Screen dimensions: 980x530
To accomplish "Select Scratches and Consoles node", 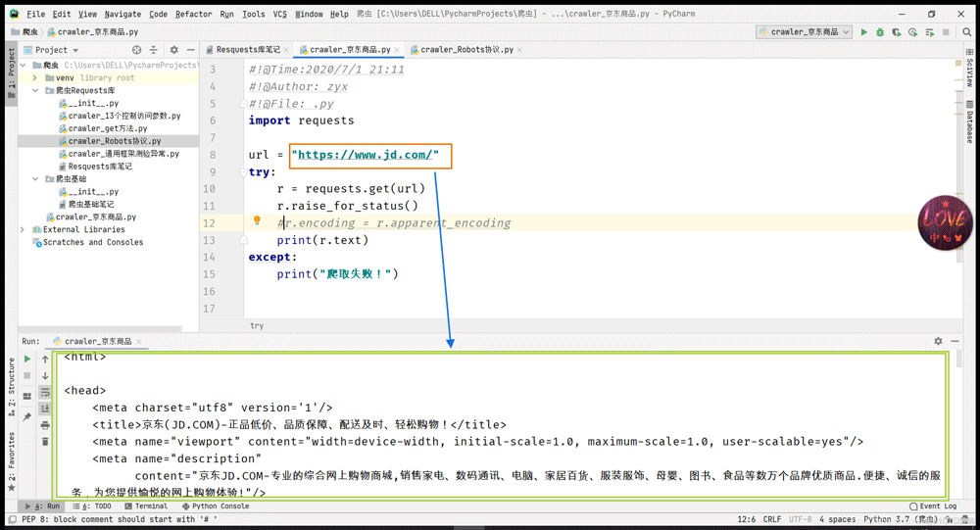I will [x=92, y=243].
